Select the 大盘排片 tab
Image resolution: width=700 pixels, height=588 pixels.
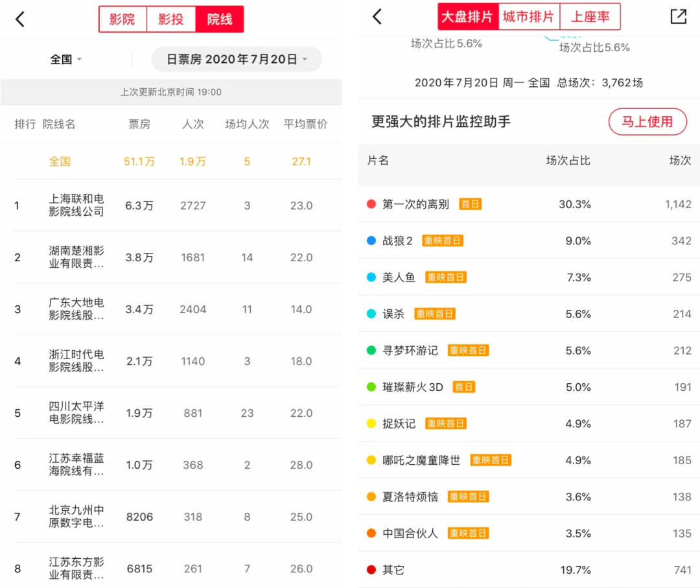point(468,16)
